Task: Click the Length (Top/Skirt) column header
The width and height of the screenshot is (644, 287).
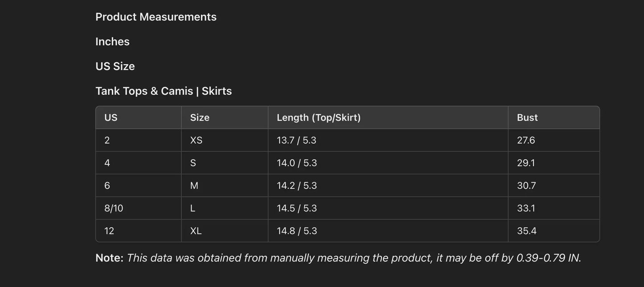Action: tap(319, 117)
